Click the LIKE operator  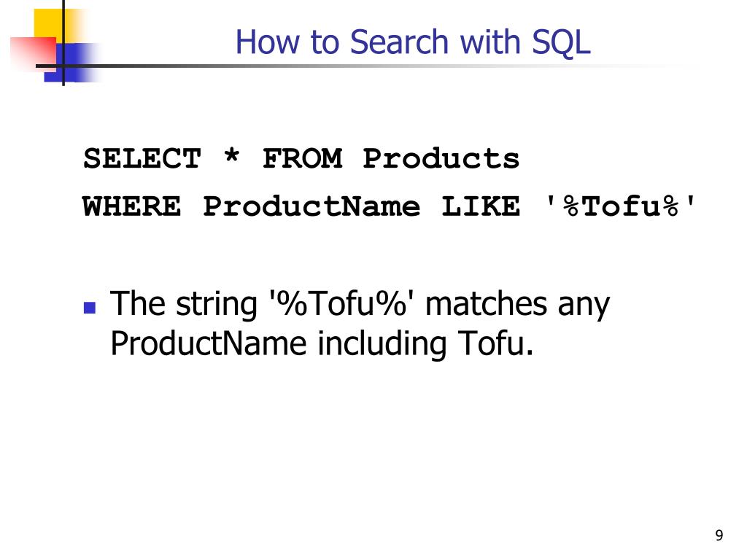481,206
